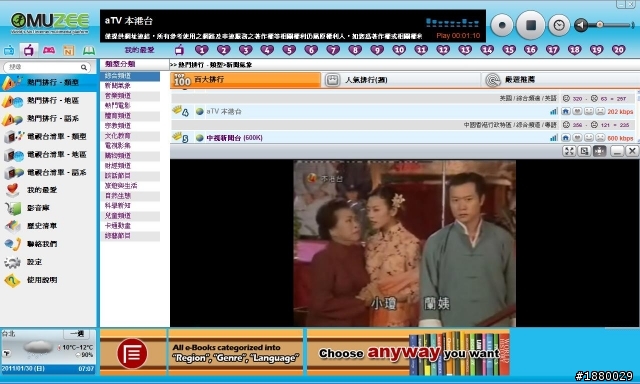Click the video window popout icon
Viewport: 640px width, 384px height.
(x=584, y=151)
